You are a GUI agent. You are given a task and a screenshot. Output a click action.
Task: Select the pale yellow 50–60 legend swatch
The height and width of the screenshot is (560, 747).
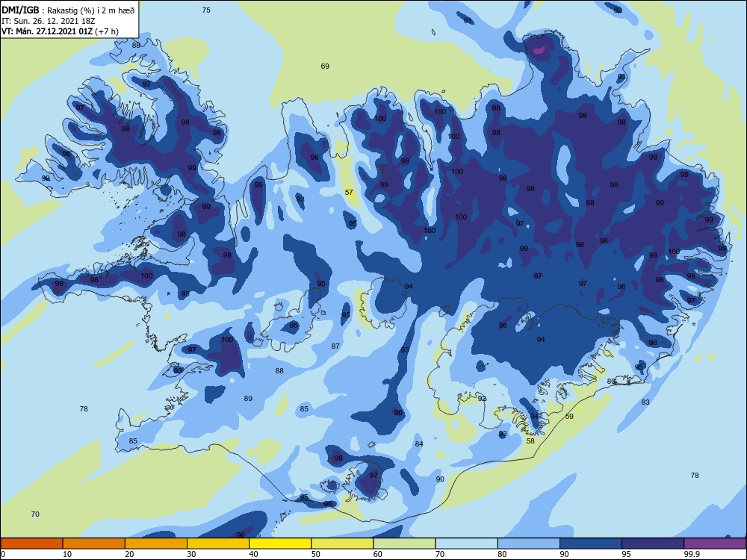point(342,544)
